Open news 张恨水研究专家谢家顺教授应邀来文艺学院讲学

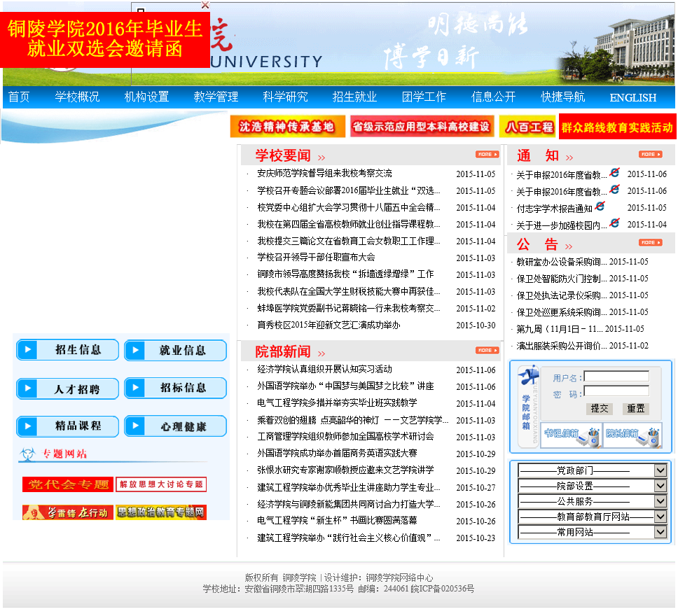(x=345, y=470)
